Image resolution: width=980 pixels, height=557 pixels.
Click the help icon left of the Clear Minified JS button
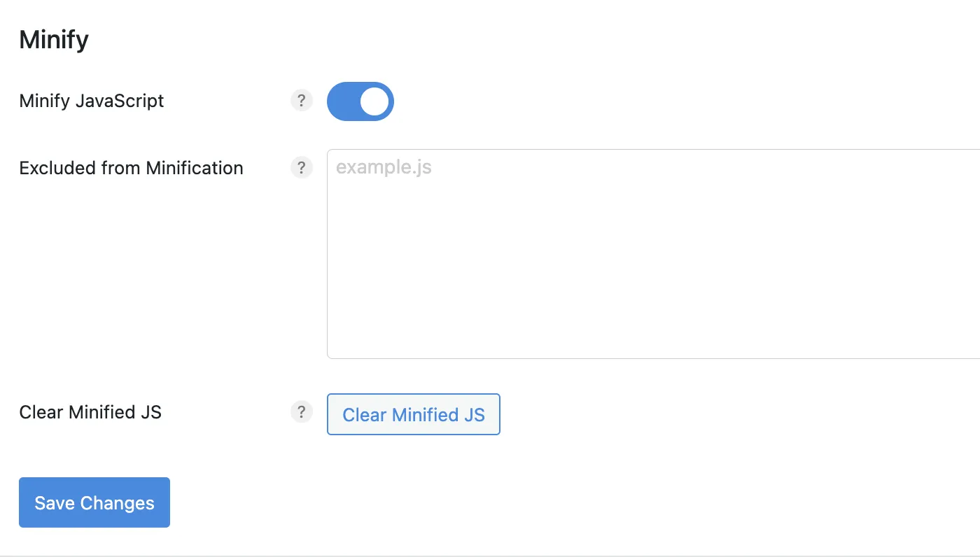(x=301, y=412)
